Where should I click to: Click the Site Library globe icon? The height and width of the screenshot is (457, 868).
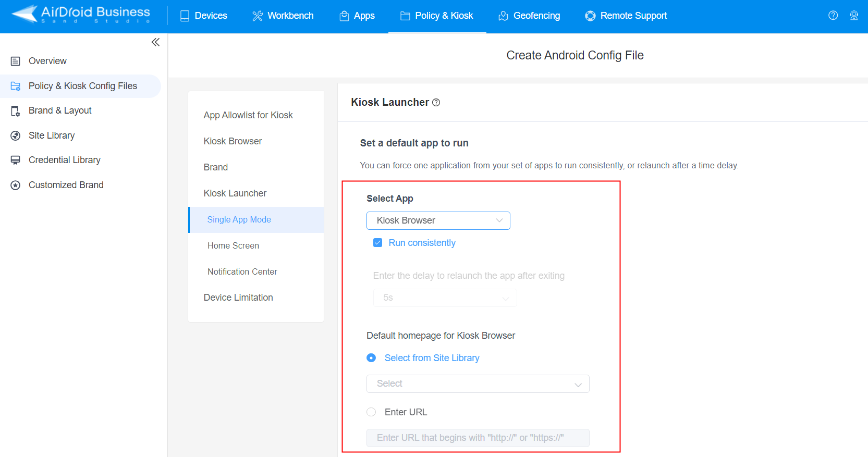(x=16, y=135)
